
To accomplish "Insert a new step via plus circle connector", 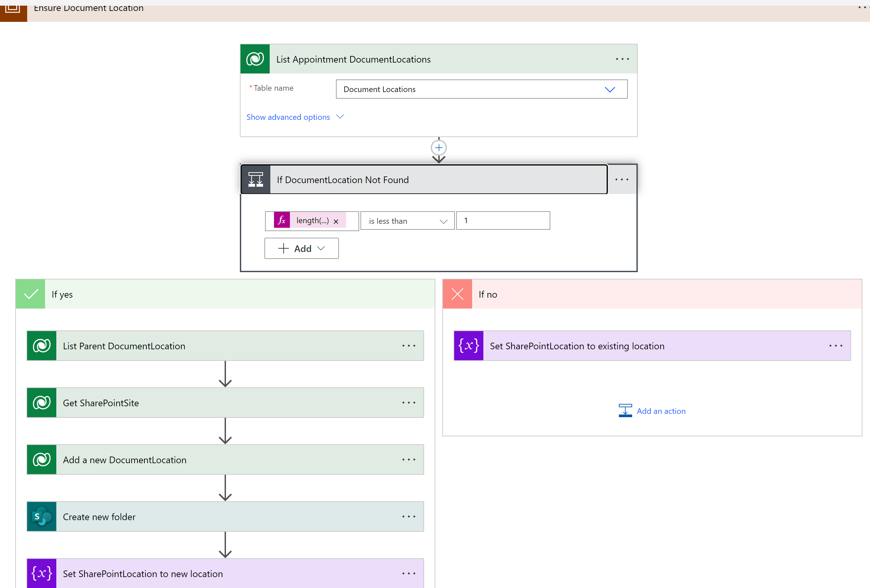I will pos(439,148).
